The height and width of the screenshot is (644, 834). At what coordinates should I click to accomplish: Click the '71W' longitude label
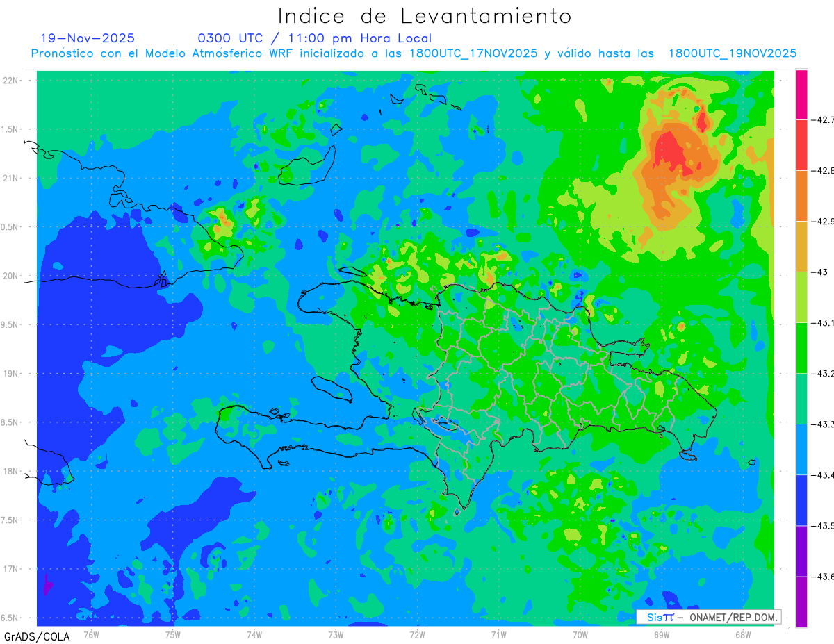498,634
